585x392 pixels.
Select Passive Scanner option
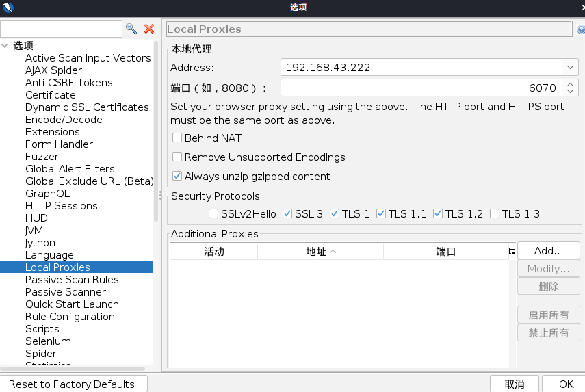tap(66, 291)
